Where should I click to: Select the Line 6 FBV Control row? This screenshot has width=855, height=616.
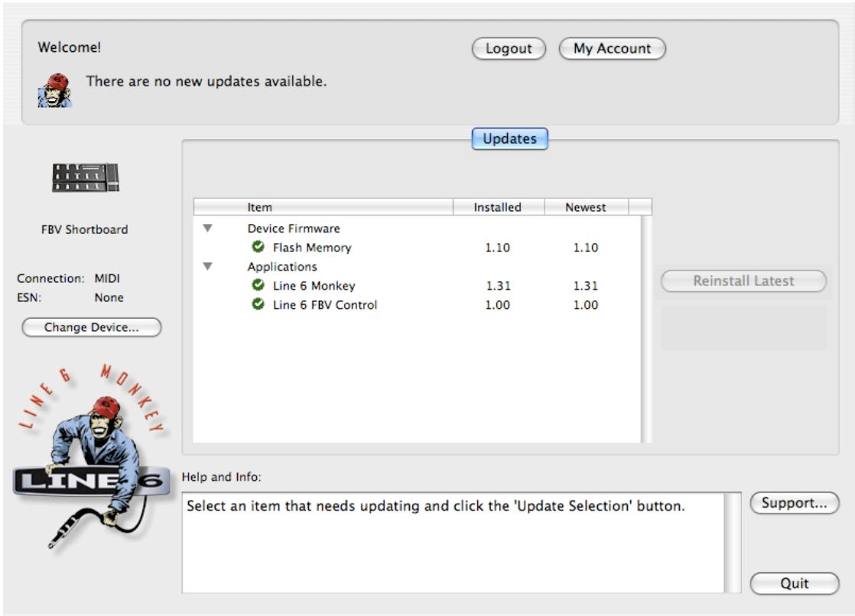click(417, 305)
